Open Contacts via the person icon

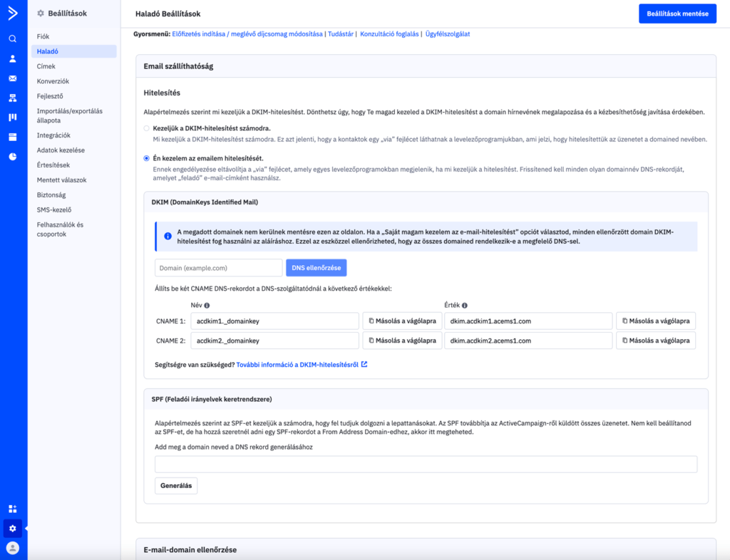click(x=12, y=58)
